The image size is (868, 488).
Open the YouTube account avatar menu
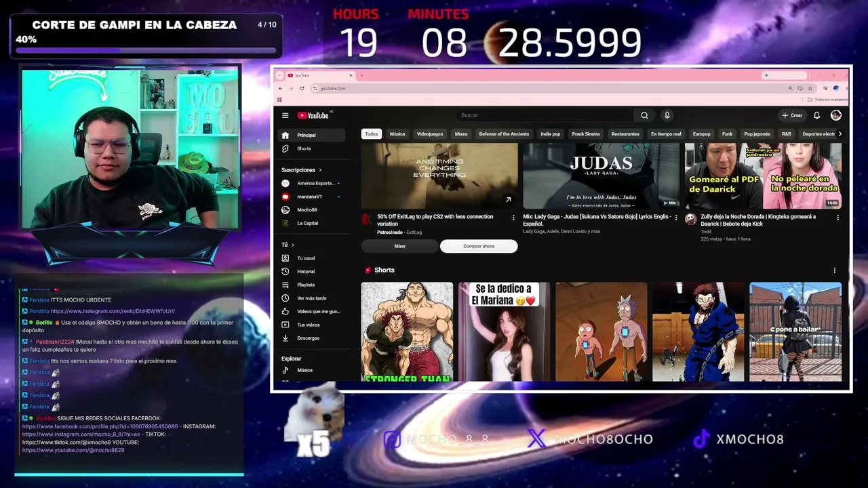(835, 115)
